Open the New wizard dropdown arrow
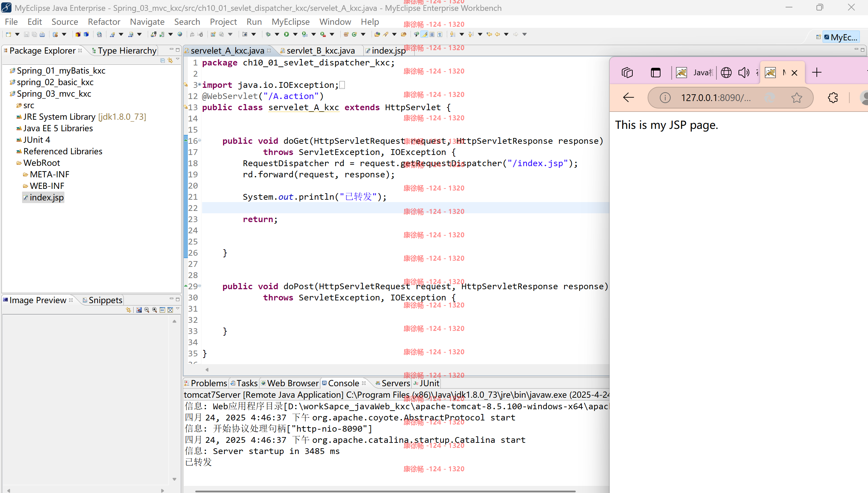 pyautogui.click(x=17, y=34)
